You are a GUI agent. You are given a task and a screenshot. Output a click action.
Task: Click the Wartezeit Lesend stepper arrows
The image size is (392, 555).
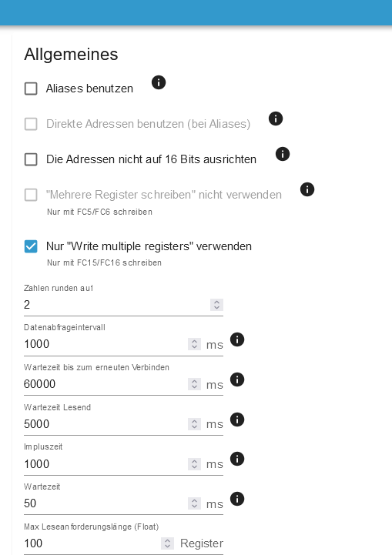coord(194,424)
